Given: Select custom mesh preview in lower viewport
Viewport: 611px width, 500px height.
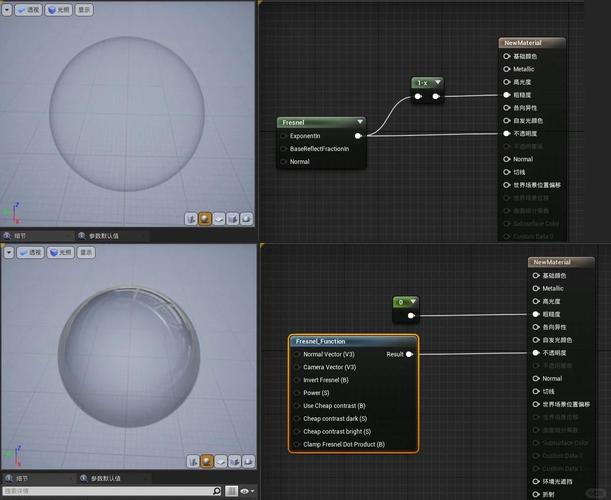Looking at the screenshot, I should click(x=249, y=461).
